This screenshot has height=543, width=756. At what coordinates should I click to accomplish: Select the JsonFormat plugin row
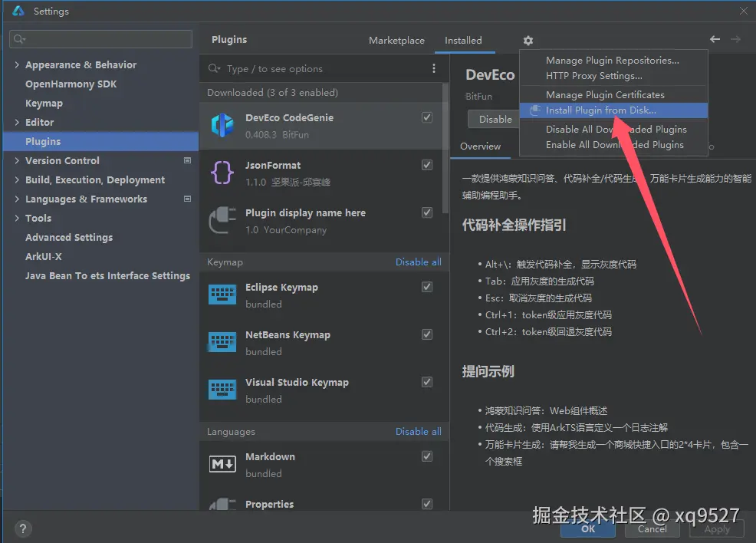point(320,173)
